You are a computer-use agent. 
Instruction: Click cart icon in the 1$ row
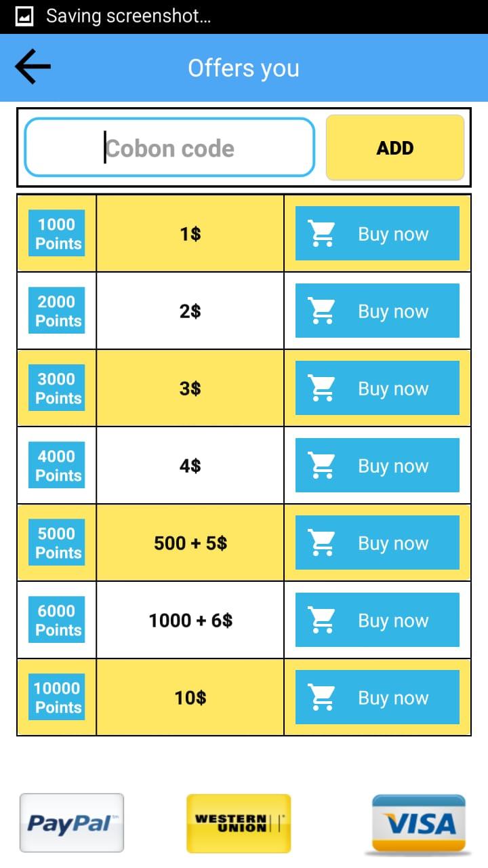point(321,234)
